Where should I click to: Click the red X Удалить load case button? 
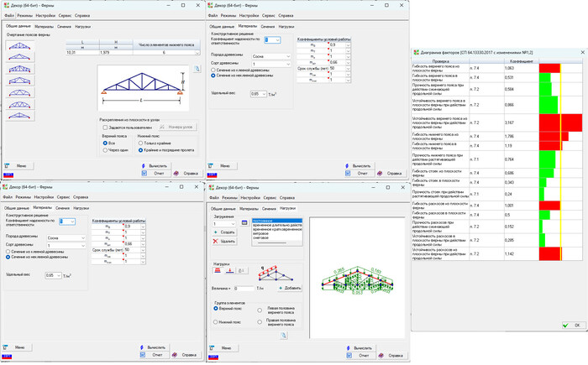click(224, 242)
